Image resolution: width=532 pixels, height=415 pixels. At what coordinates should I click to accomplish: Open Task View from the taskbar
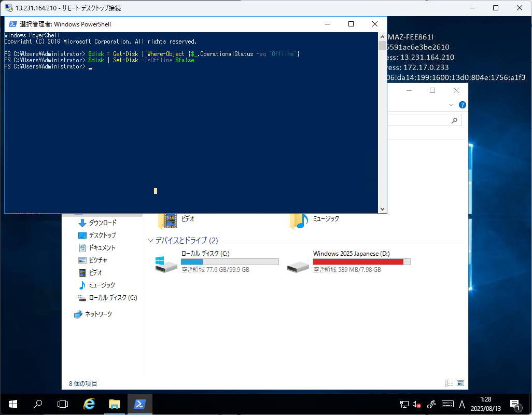pos(63,404)
